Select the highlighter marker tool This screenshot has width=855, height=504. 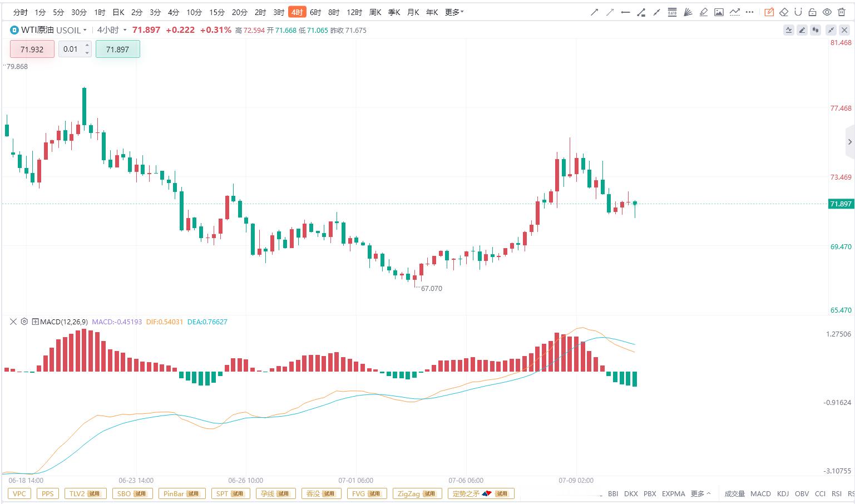[703, 12]
